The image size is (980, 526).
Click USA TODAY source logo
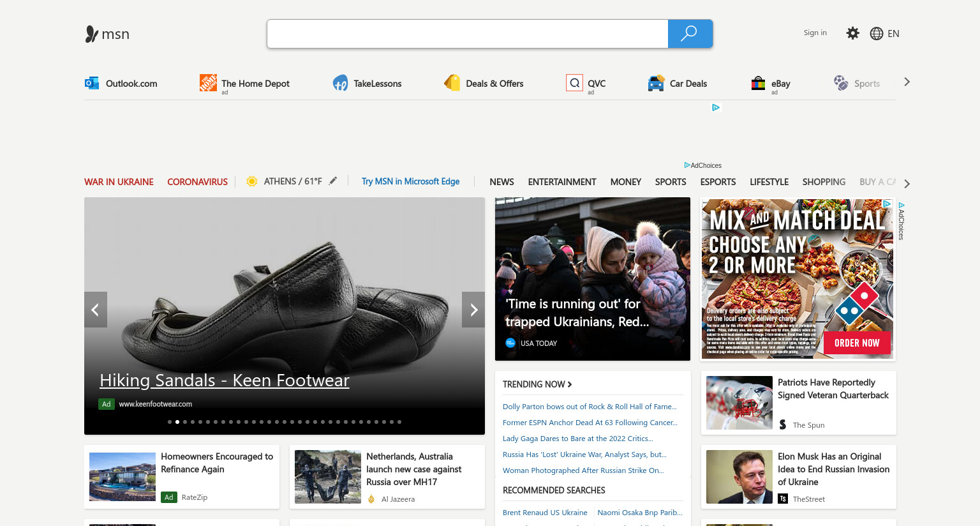(510, 343)
